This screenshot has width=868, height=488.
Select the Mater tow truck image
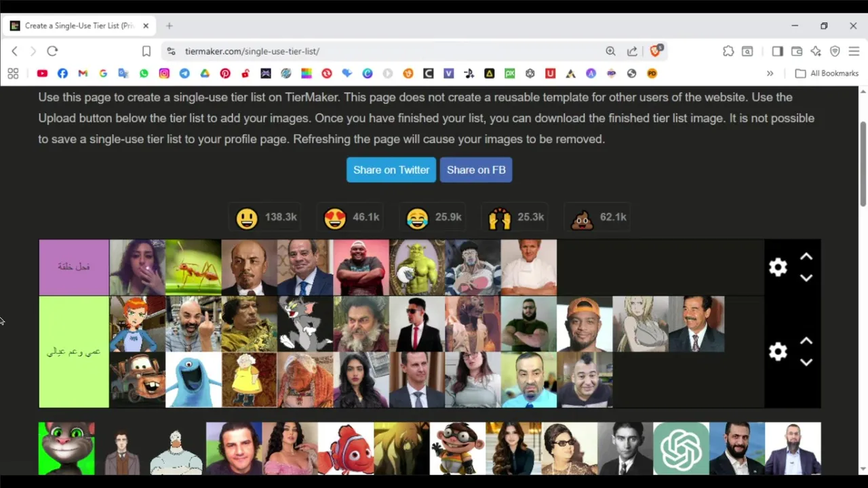[x=138, y=380]
